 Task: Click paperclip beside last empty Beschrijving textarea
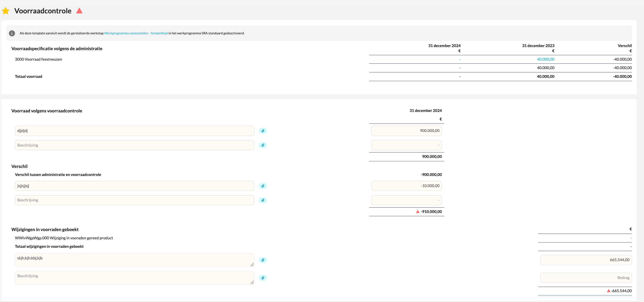click(263, 278)
